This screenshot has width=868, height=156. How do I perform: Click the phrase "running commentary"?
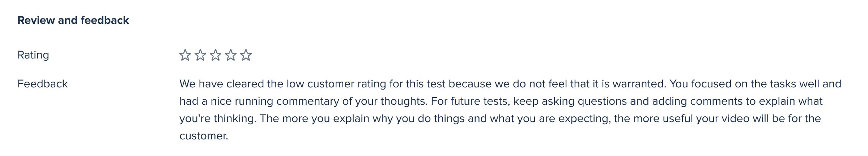pos(287,101)
